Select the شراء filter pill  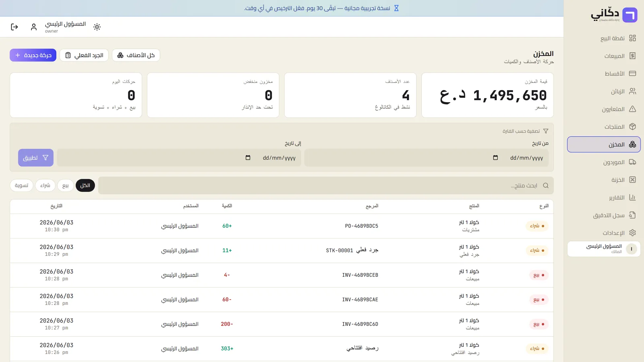click(x=45, y=185)
